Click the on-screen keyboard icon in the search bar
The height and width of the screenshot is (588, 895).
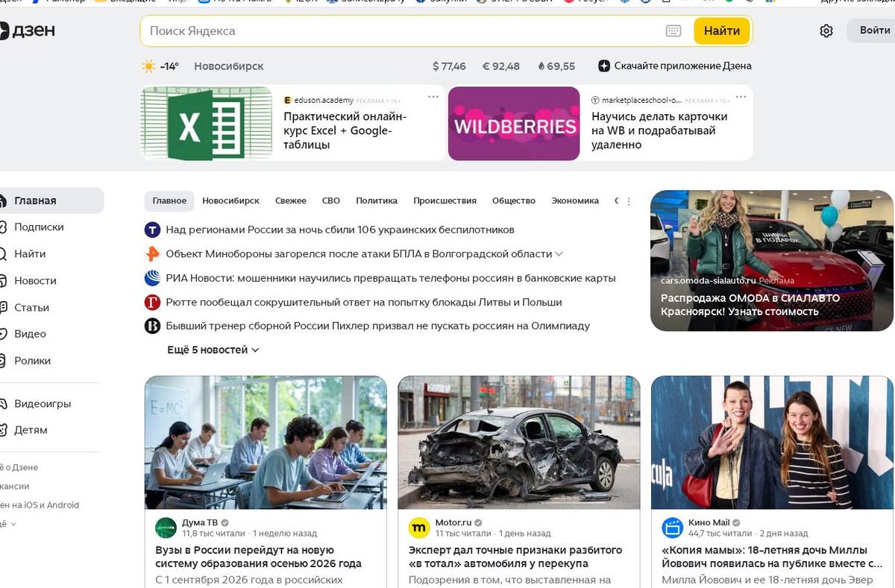[x=673, y=30]
